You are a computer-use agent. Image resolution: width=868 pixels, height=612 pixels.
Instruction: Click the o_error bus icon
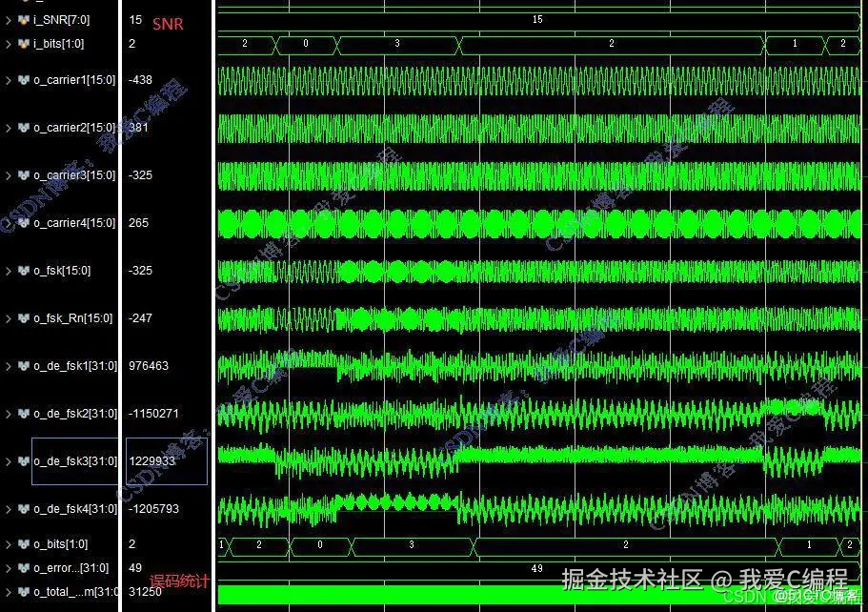point(23,568)
